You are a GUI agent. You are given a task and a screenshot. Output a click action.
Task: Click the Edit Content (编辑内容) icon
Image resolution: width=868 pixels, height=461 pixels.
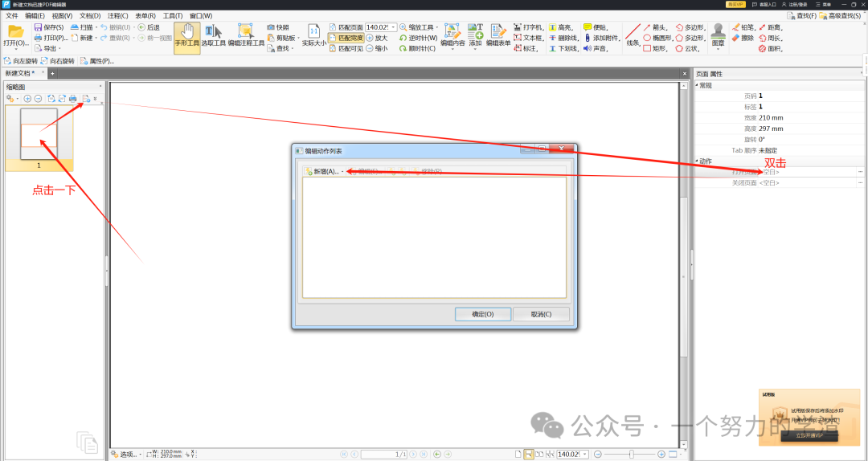[x=452, y=31]
